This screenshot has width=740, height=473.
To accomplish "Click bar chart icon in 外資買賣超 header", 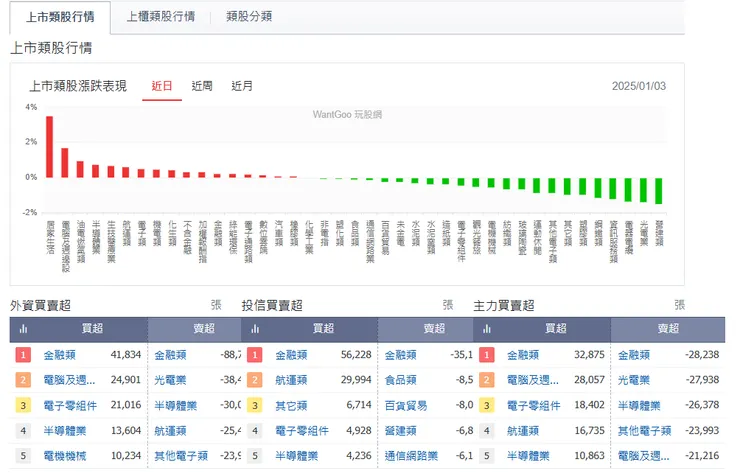I will pos(23,329).
